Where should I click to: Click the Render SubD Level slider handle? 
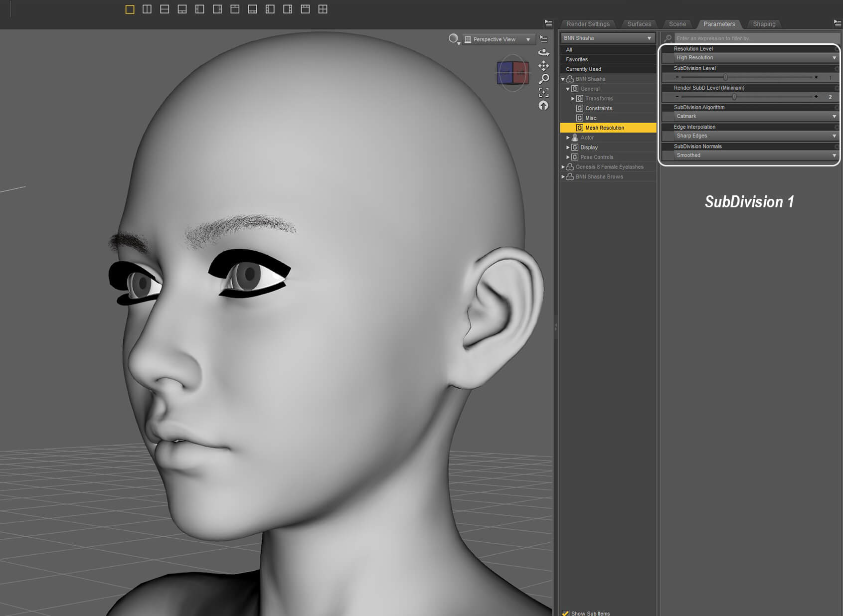click(x=734, y=97)
